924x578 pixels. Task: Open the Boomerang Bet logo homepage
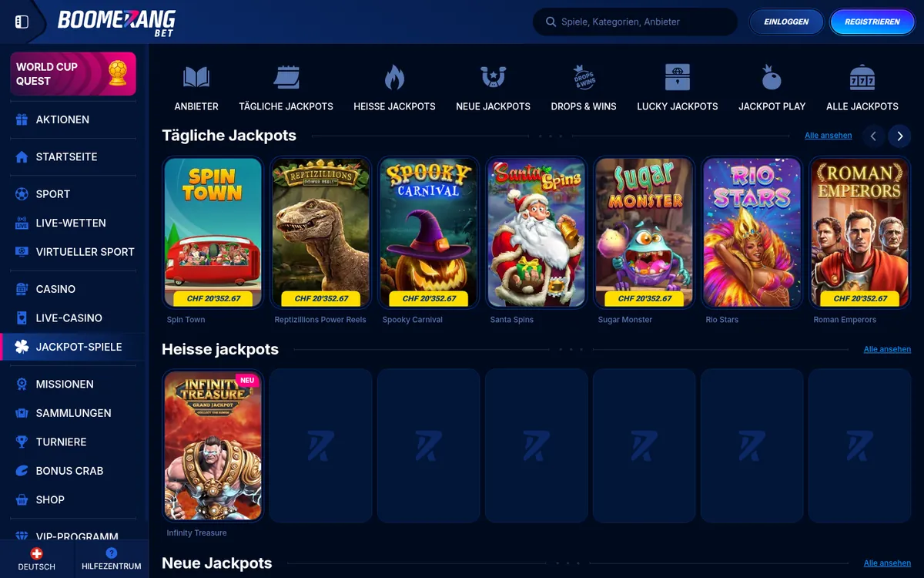pyautogui.click(x=116, y=22)
